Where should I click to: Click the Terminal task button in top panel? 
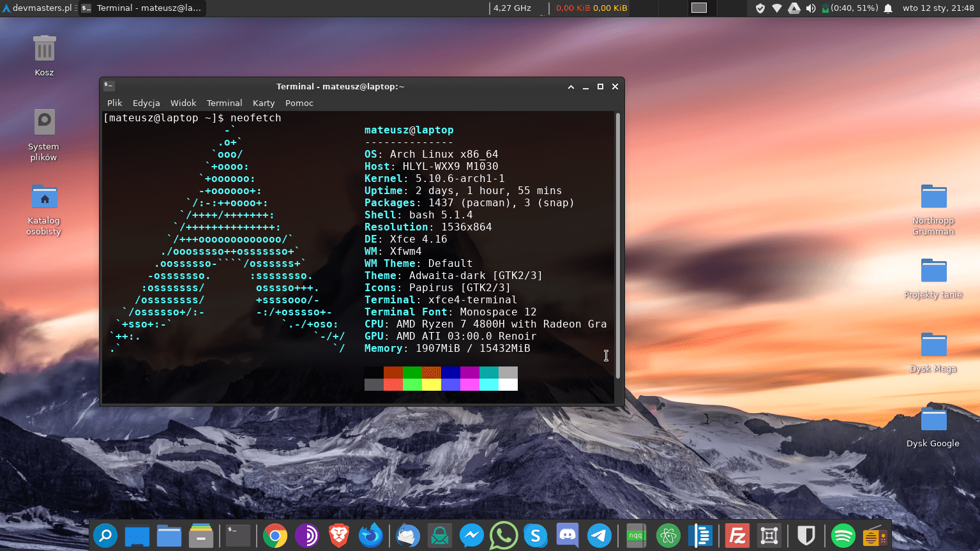tap(142, 8)
